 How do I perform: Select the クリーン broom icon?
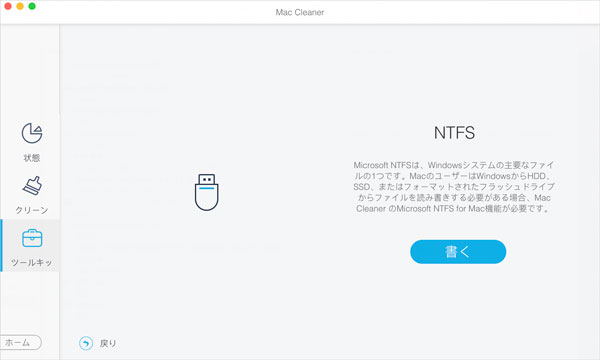coord(32,186)
